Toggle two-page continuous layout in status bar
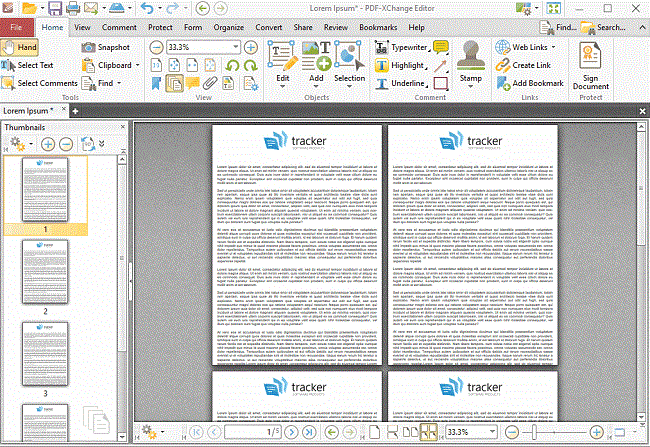Image resolution: width=650 pixels, height=447 pixels. 429,431
